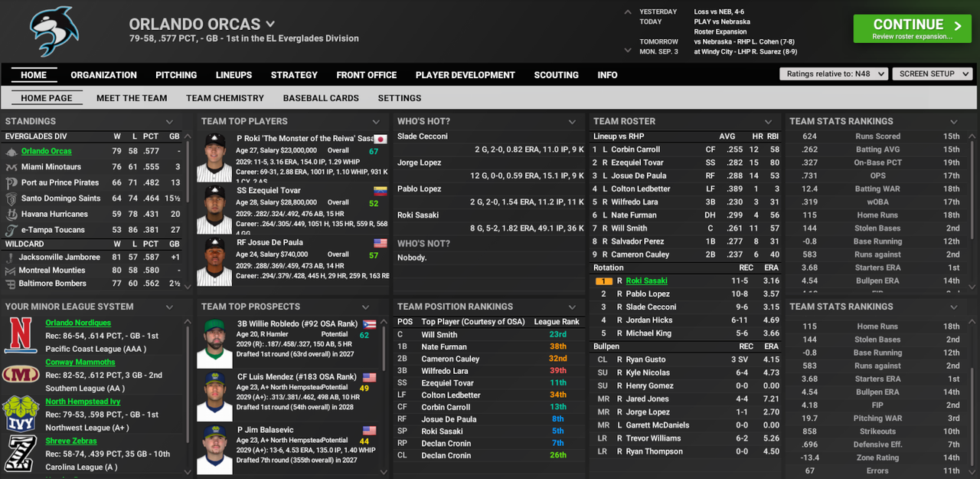Open Orlando Orcas link in standings

pos(47,152)
